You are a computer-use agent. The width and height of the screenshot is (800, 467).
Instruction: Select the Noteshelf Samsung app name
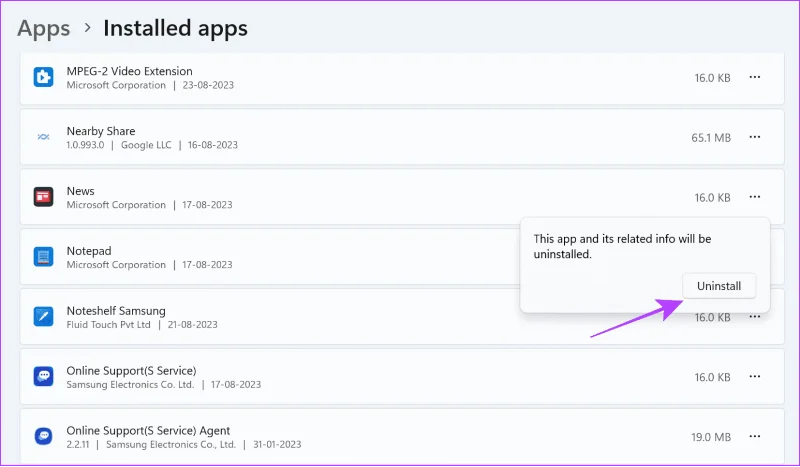pos(116,311)
